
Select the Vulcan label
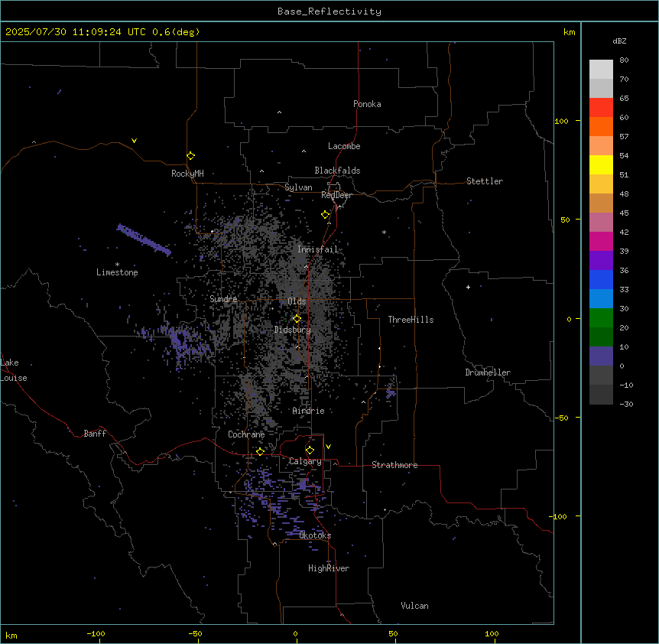click(x=415, y=606)
